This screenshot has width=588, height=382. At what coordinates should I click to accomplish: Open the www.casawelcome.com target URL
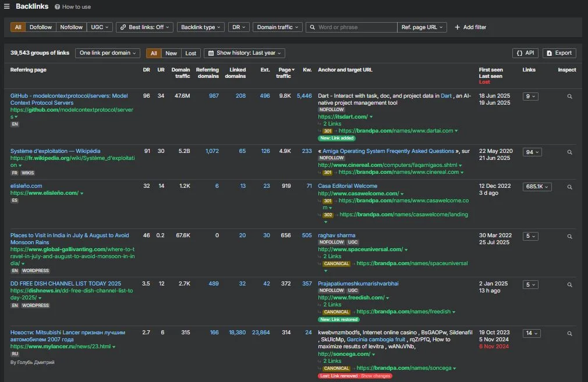pyautogui.click(x=358, y=194)
